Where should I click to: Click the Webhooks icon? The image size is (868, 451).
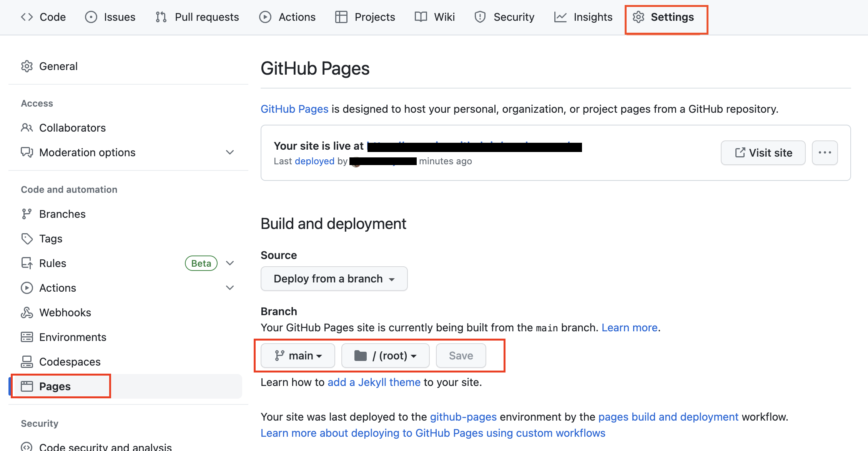(27, 312)
